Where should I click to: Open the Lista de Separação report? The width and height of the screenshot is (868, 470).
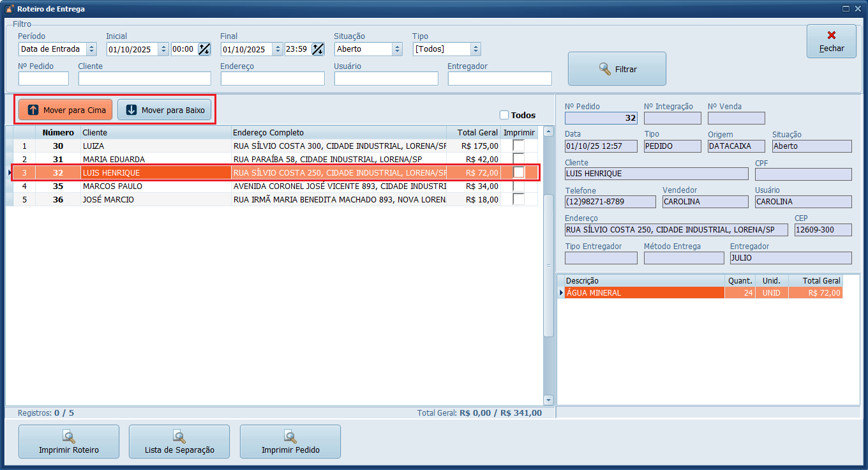pos(179,442)
